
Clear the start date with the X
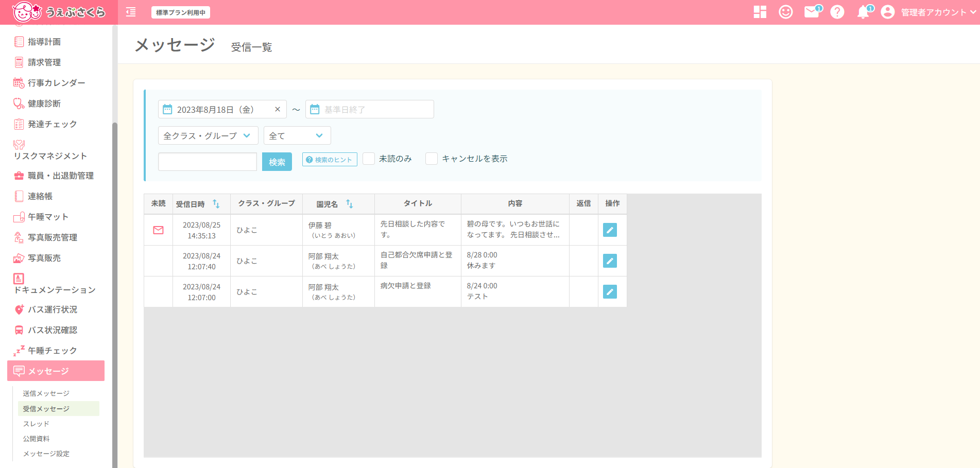[277, 109]
